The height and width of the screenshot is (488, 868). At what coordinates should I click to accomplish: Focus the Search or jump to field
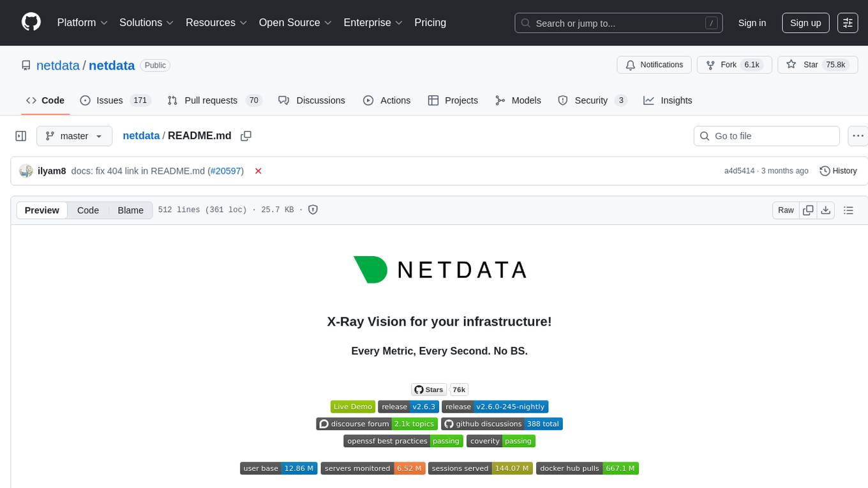[x=619, y=23]
